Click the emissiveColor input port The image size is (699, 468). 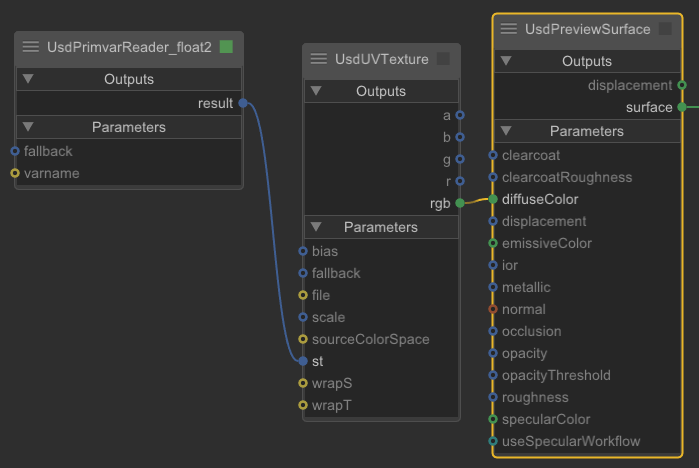tap(493, 243)
